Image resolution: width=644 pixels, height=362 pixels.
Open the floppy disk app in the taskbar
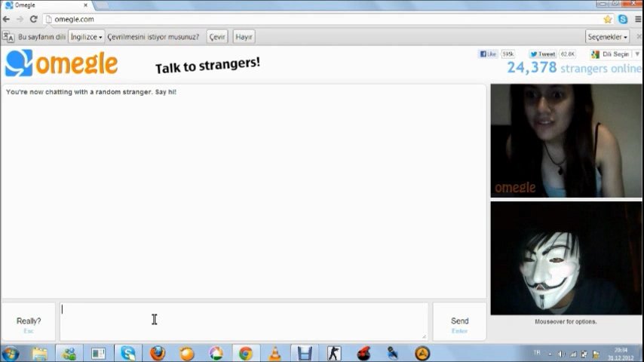[305, 354]
